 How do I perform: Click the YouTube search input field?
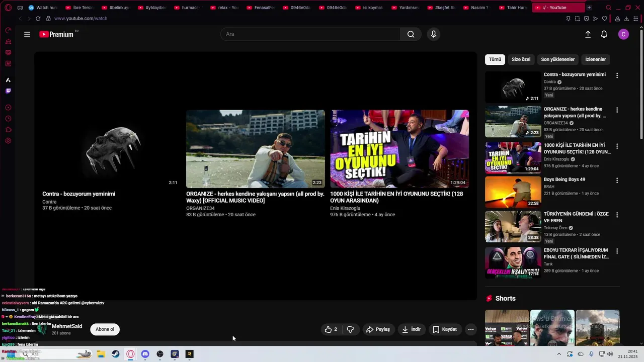tap(310, 34)
